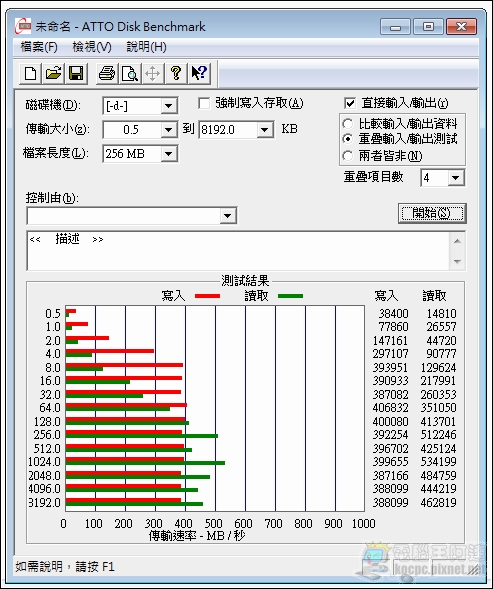
Task: Open a benchmark file via folder icon
Action: [53, 73]
